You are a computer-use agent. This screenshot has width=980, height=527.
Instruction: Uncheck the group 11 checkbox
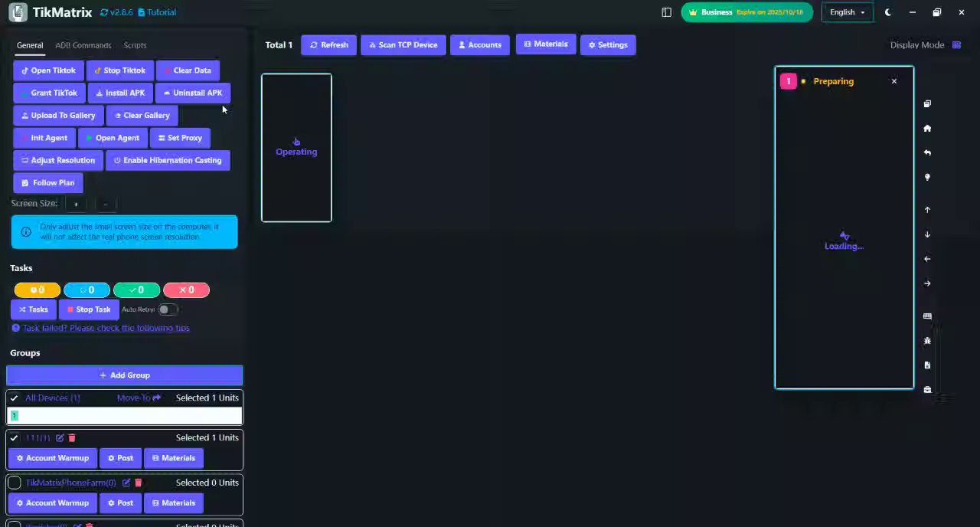(14, 437)
